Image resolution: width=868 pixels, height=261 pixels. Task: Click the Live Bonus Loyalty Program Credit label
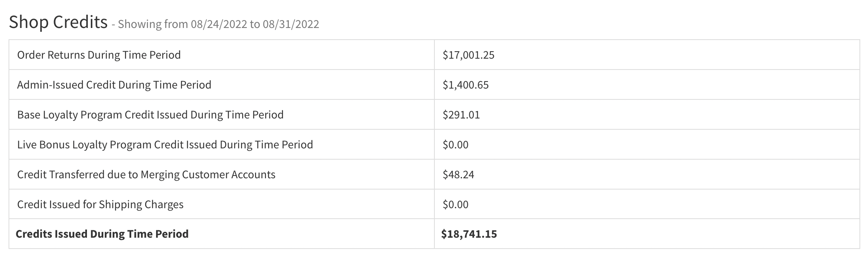coord(165,144)
